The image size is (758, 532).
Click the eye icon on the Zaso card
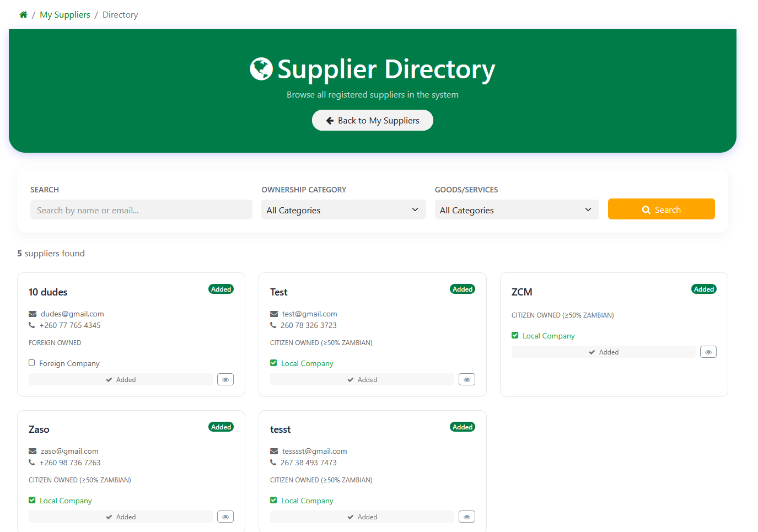[x=225, y=517]
